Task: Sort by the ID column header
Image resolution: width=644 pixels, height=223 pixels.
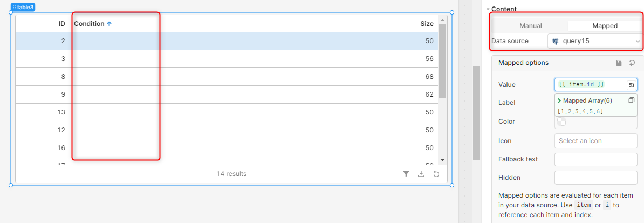Action: pos(62,24)
